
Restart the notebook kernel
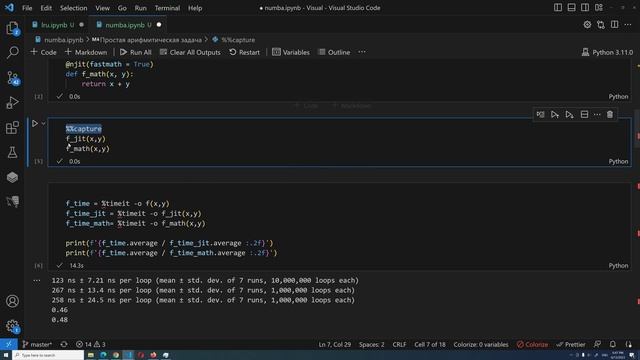[x=244, y=52]
